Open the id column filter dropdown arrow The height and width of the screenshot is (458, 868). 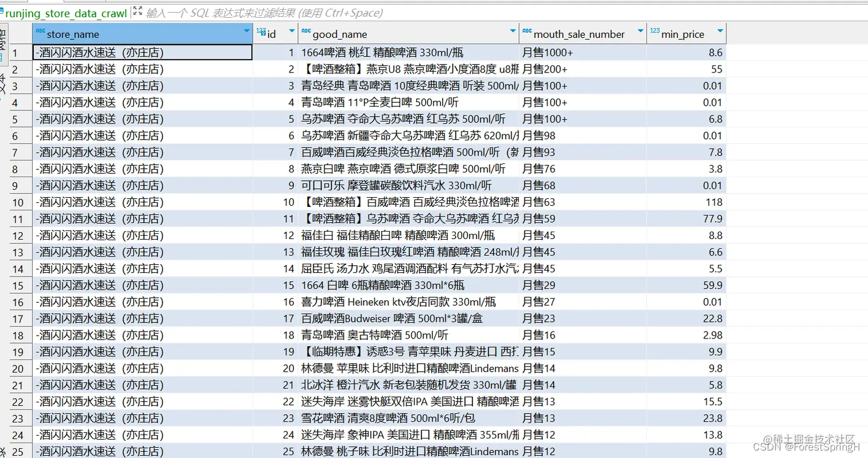[x=292, y=30]
